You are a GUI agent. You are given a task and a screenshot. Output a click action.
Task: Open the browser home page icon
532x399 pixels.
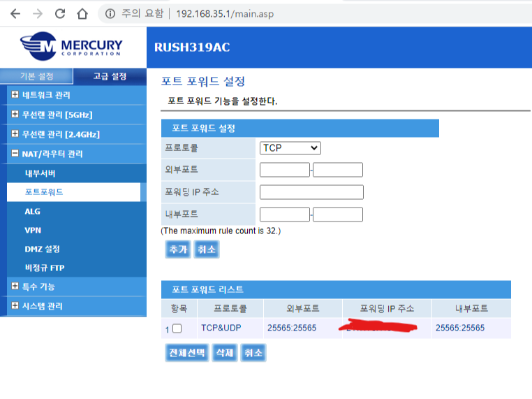point(82,14)
